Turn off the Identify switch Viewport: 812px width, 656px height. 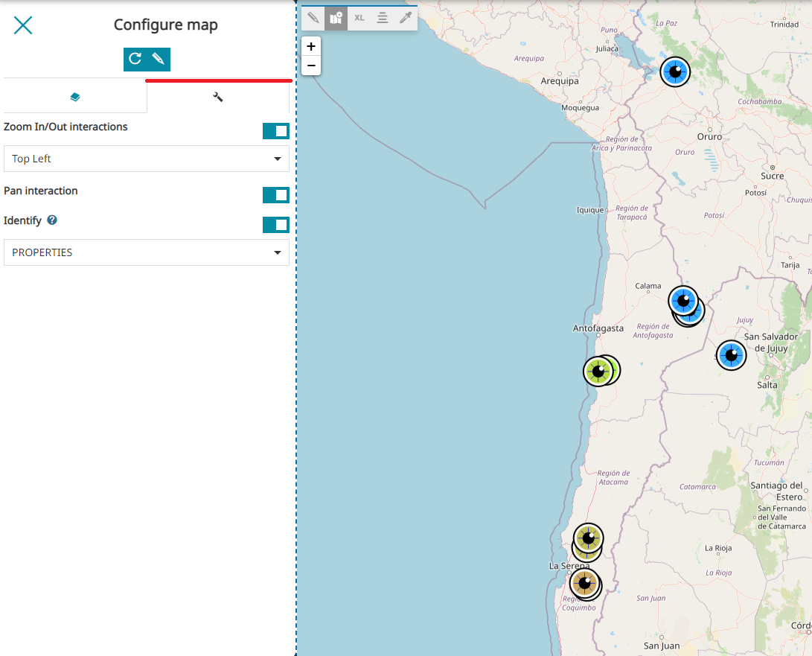coord(275,225)
